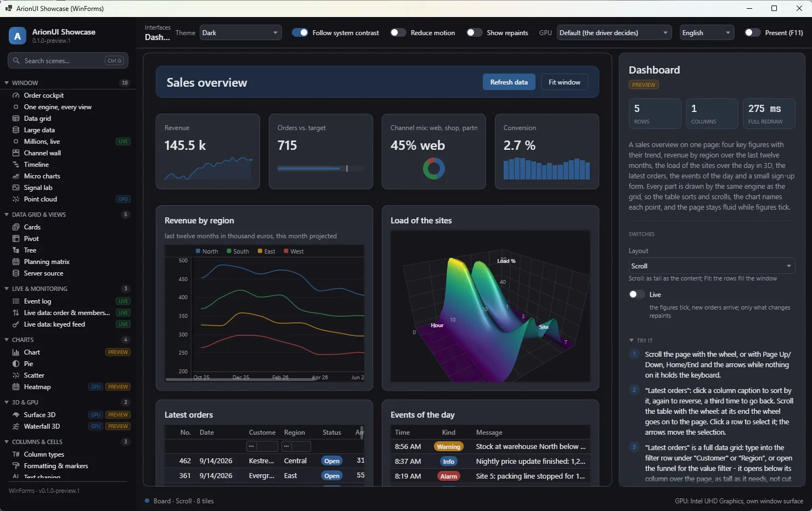Click the Surface 3D icon

coord(16,415)
